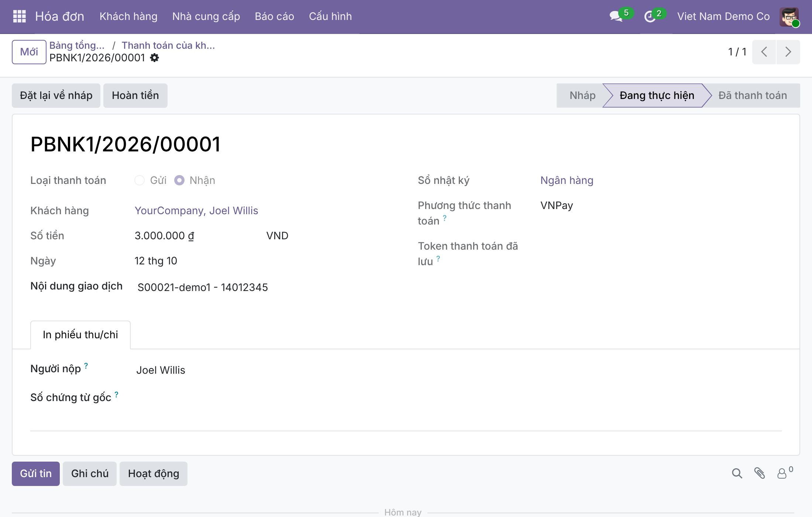Image resolution: width=812 pixels, height=517 pixels.
Task: Click the VNPay payment method value
Action: (x=557, y=205)
